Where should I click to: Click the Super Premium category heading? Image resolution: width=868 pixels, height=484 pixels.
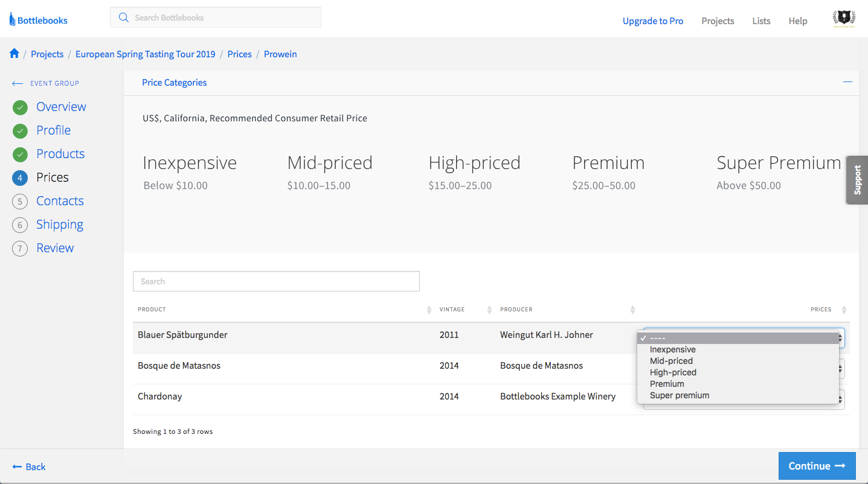[779, 162]
